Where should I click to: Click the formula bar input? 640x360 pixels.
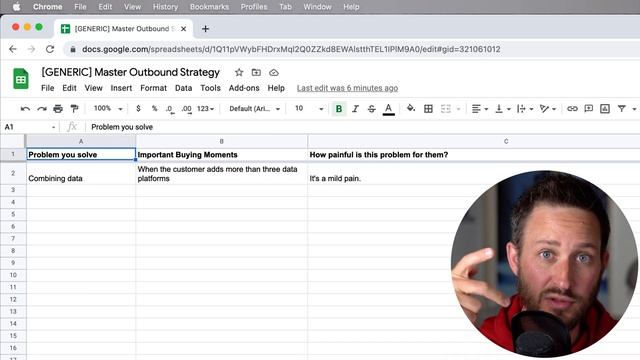pos(363,127)
